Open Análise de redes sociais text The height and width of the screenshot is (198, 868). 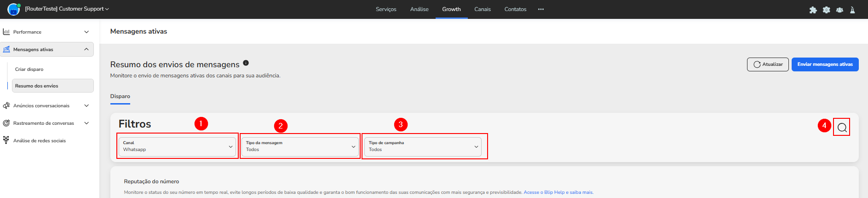point(40,140)
